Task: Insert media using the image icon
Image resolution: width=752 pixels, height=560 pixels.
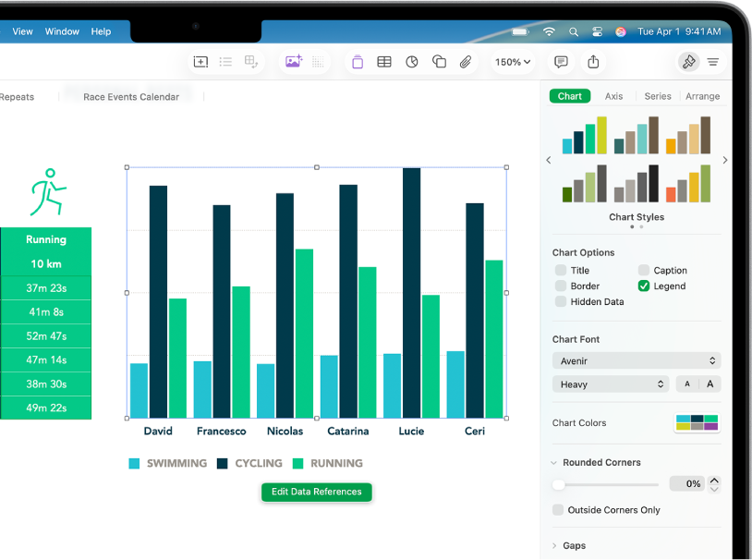Action: point(294,61)
